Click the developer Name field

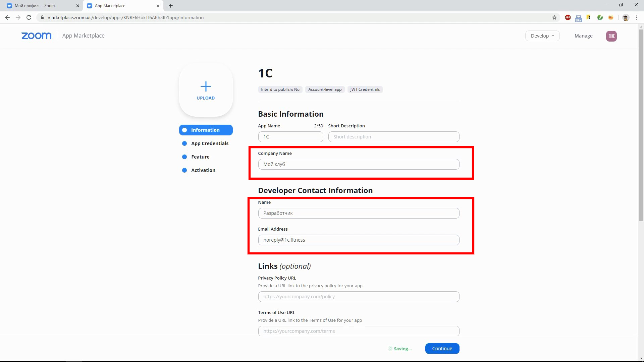pyautogui.click(x=359, y=213)
